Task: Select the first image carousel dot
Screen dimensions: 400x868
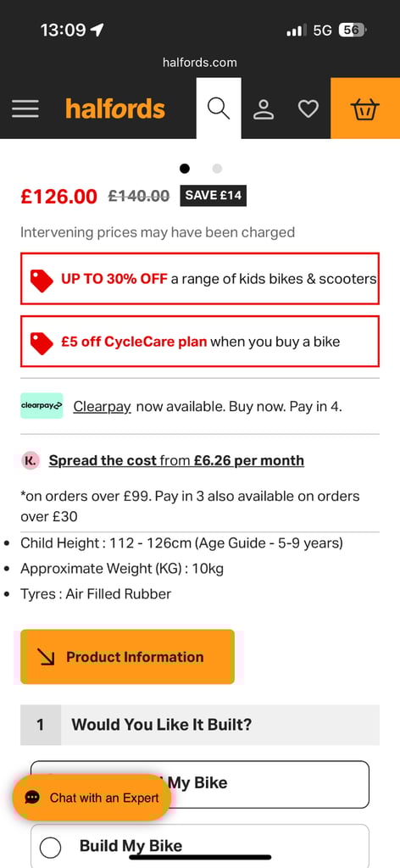Action: point(185,169)
